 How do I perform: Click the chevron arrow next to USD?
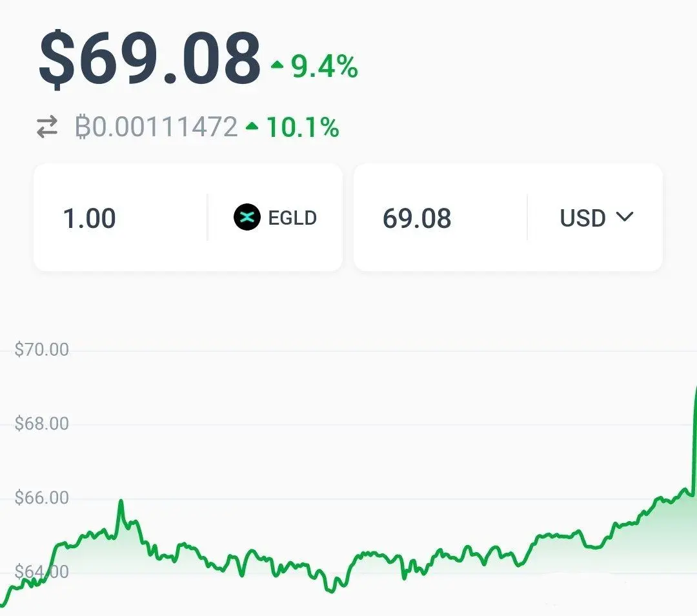pos(625,216)
